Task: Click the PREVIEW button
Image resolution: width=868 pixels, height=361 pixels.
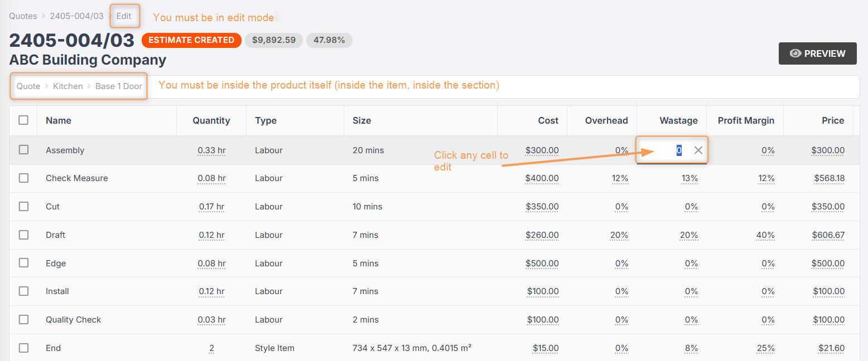Action: point(817,53)
